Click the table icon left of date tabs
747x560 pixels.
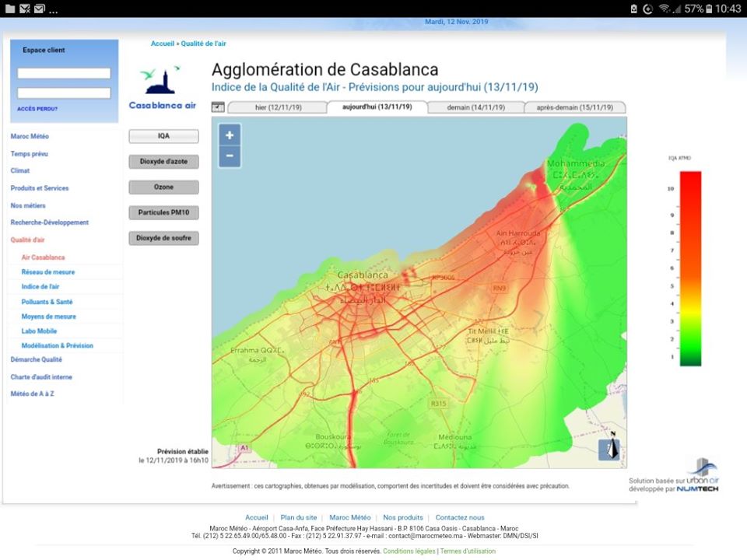click(218, 107)
